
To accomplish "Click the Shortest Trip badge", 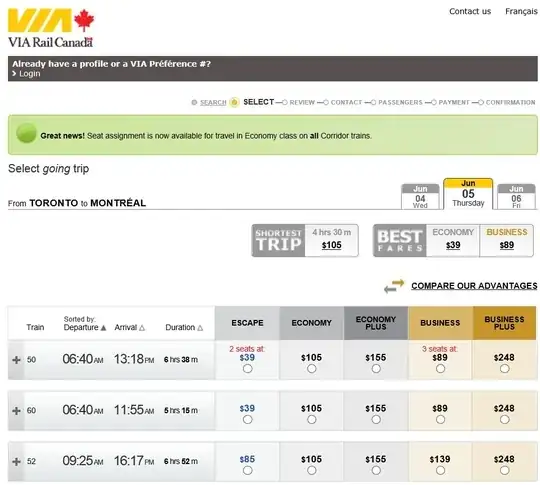I will click(278, 240).
